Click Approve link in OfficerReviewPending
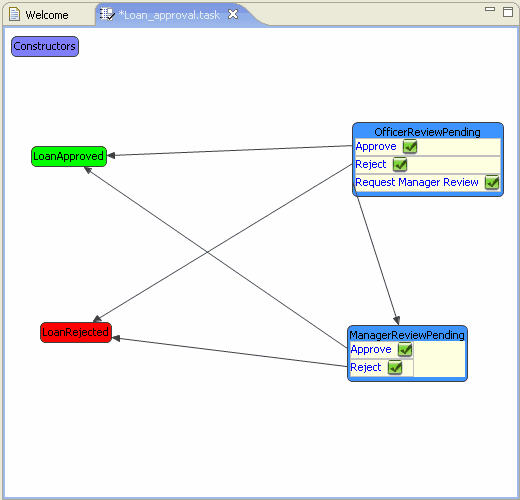The image size is (520, 500). [x=376, y=146]
